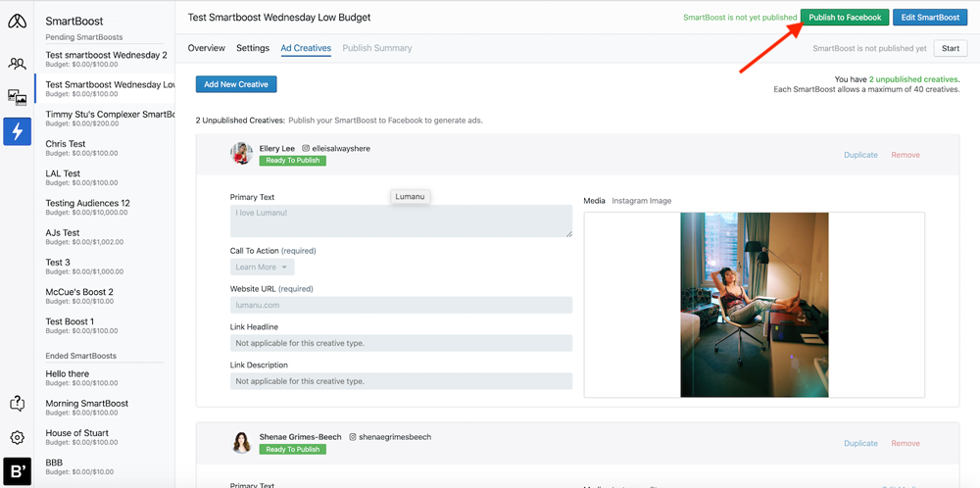Click the Link Description field
This screenshot has height=488, width=980.
point(401,381)
